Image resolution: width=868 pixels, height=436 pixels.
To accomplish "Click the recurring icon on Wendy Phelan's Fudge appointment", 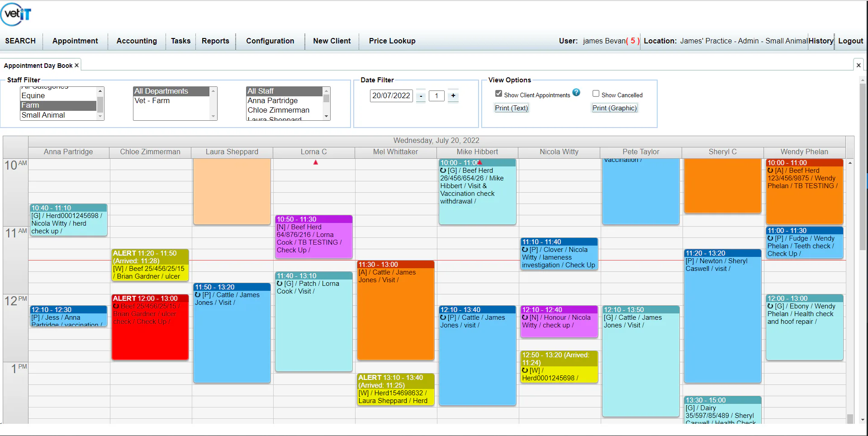I will tap(770, 238).
